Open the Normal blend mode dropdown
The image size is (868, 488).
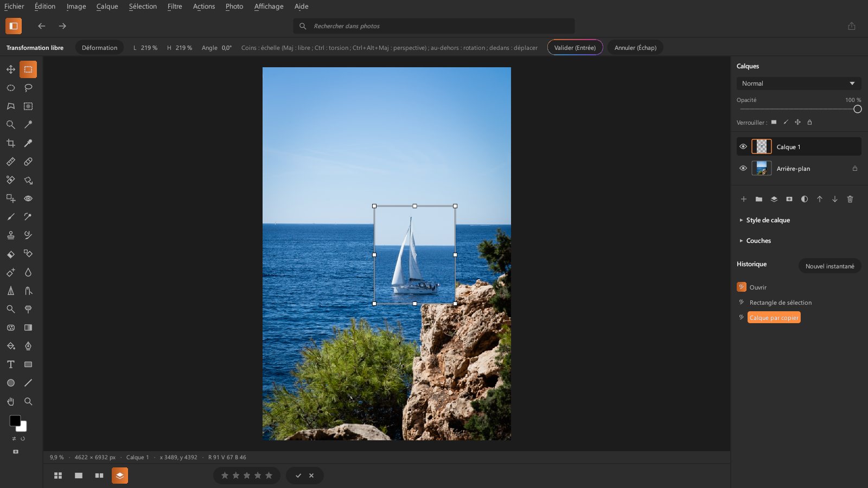pyautogui.click(x=799, y=84)
